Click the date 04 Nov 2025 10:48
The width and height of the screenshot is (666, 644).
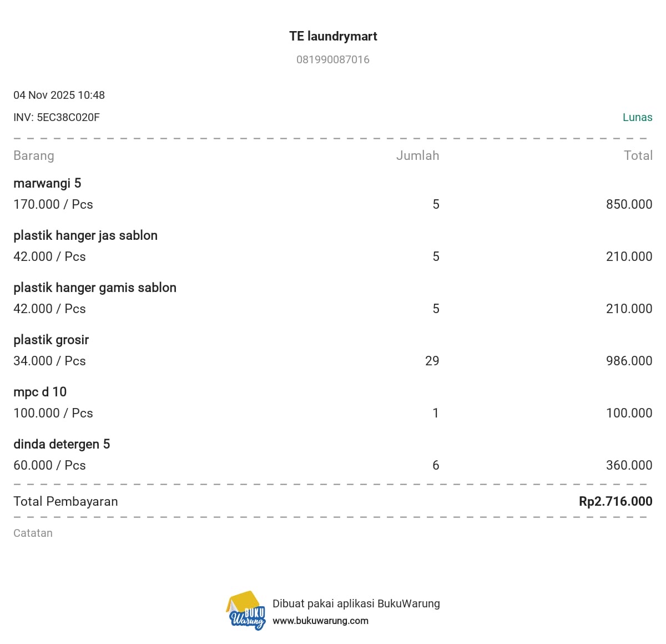pyautogui.click(x=59, y=95)
